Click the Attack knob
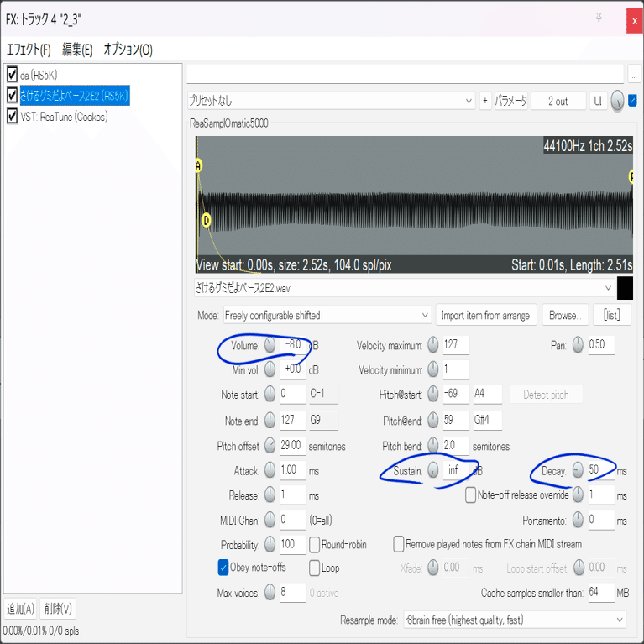 click(x=270, y=470)
